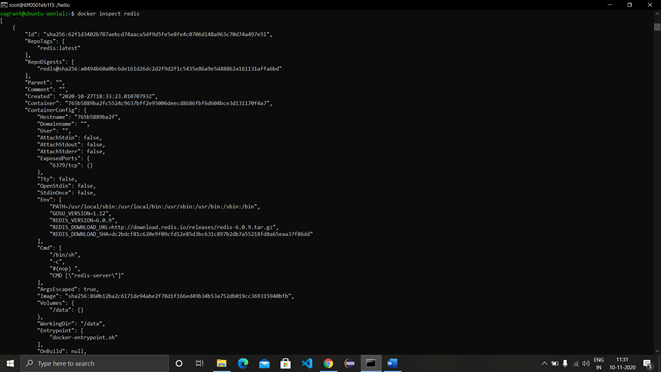Image resolution: width=661 pixels, height=372 pixels.
Task: Check the battery status tray icon
Action: pyautogui.click(x=555, y=363)
